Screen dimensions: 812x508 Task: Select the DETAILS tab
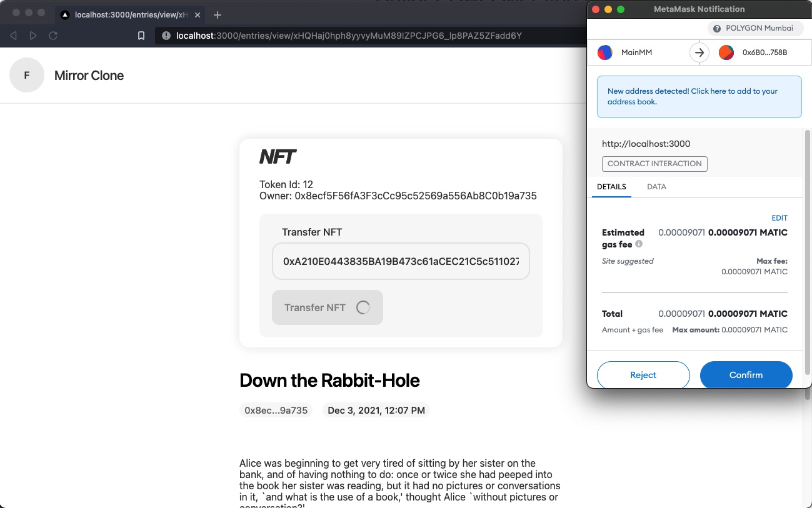tap(611, 187)
